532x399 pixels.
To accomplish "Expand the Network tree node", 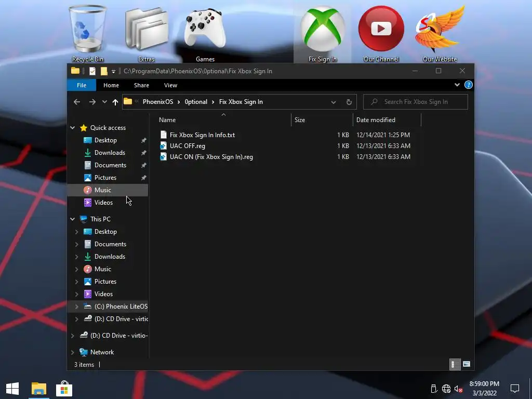I will point(73,352).
